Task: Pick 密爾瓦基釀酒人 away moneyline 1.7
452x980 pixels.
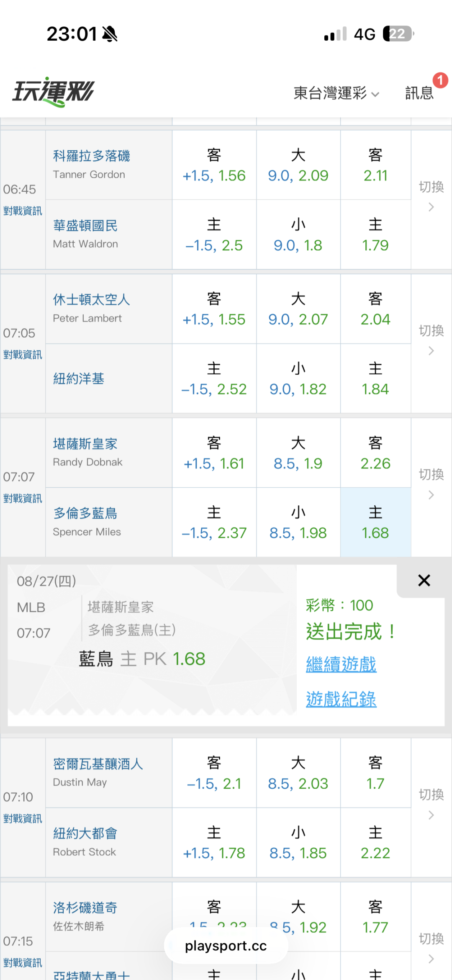Action: point(375,773)
